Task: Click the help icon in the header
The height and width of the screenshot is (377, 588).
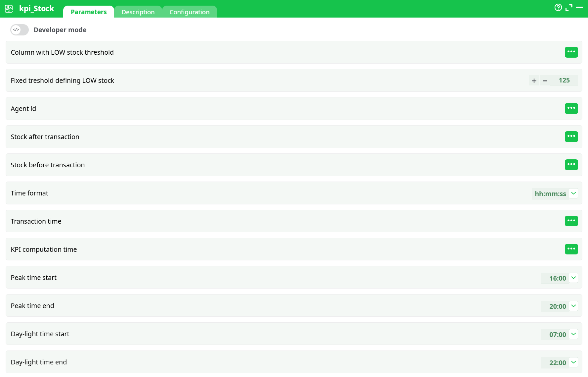Action: 558,7
